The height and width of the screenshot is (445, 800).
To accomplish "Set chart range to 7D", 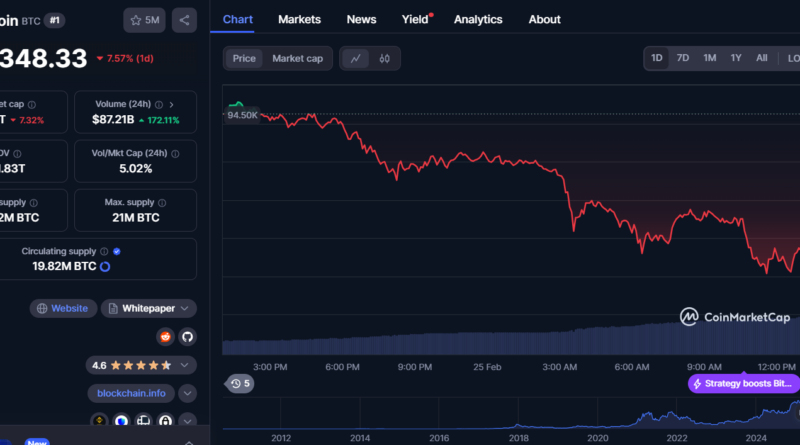I will coord(683,58).
